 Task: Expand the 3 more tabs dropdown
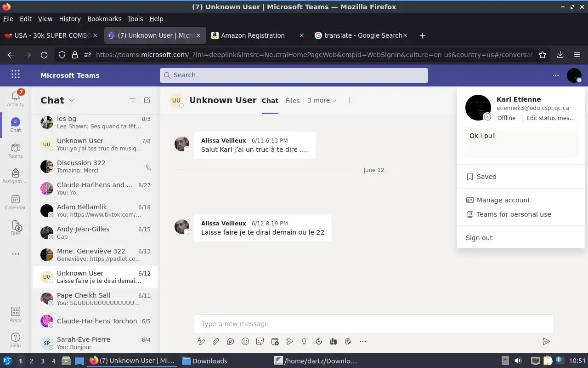click(x=322, y=100)
